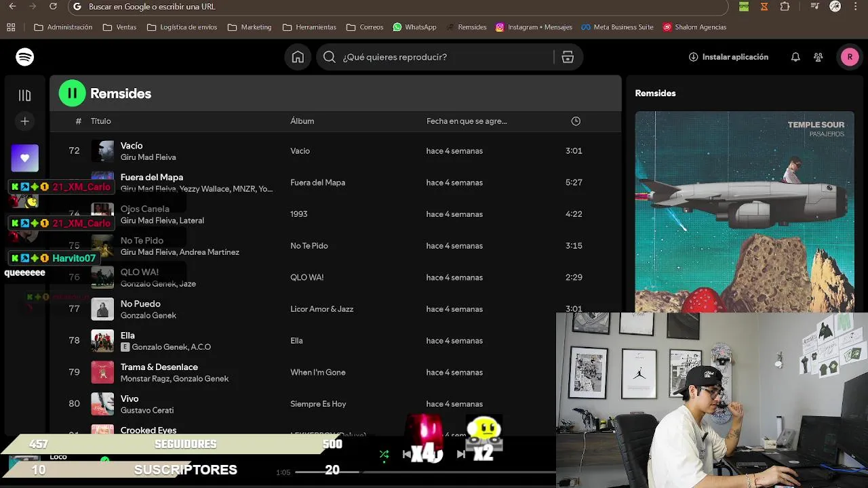Image resolution: width=868 pixels, height=488 pixels.
Task: Open Remsides title in Now Playing panel
Action: point(655,93)
